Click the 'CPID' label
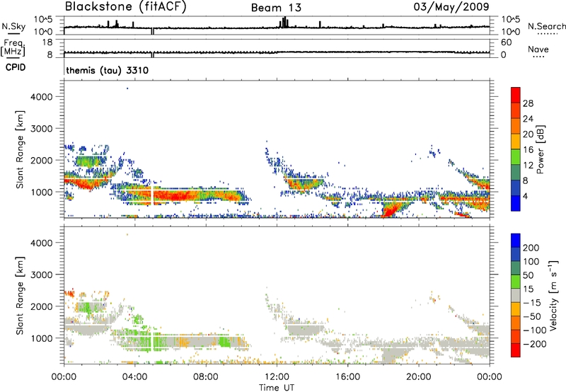 click(16, 67)
